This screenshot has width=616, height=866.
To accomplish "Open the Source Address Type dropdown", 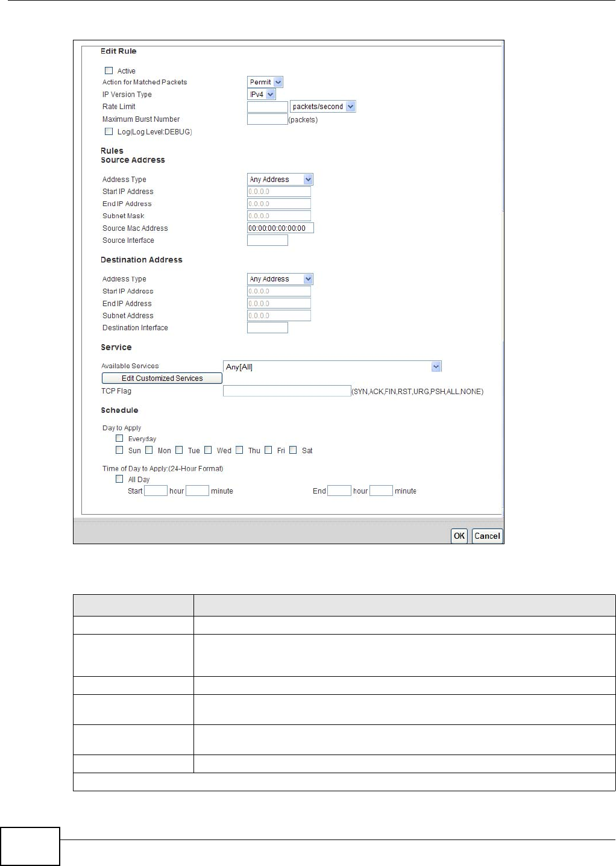I will coord(280,179).
